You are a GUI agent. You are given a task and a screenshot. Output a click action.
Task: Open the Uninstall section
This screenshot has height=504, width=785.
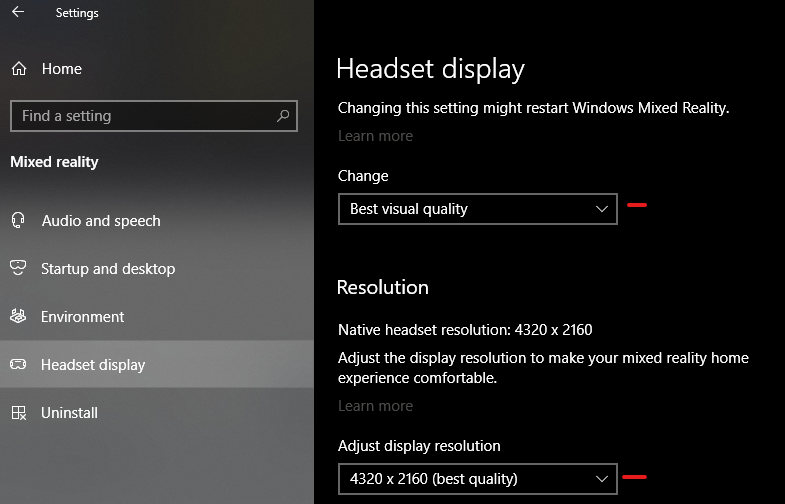click(157, 413)
